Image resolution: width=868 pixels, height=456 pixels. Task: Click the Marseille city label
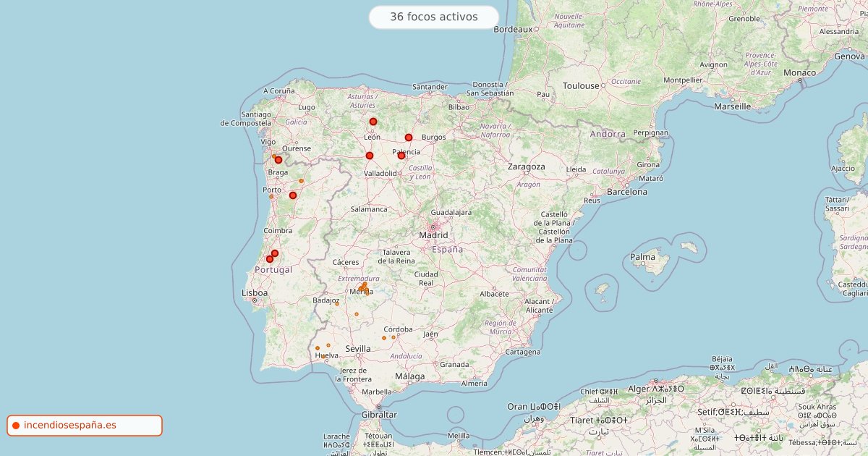point(733,106)
